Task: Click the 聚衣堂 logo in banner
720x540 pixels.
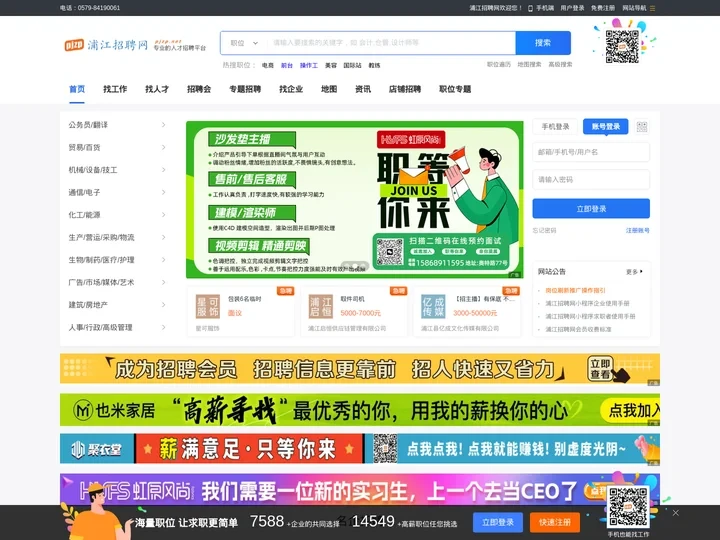Action: click(x=97, y=449)
